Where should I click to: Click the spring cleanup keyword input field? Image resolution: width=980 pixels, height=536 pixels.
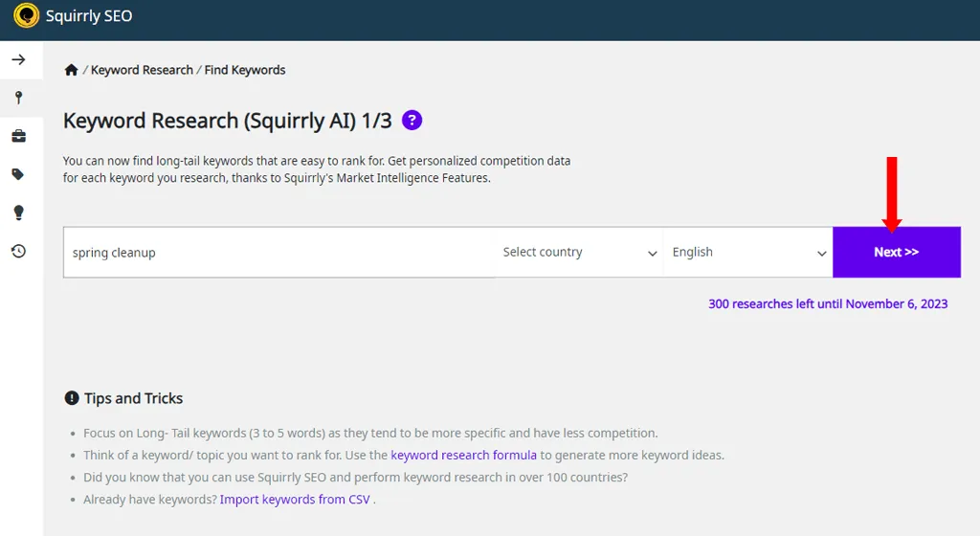(279, 253)
